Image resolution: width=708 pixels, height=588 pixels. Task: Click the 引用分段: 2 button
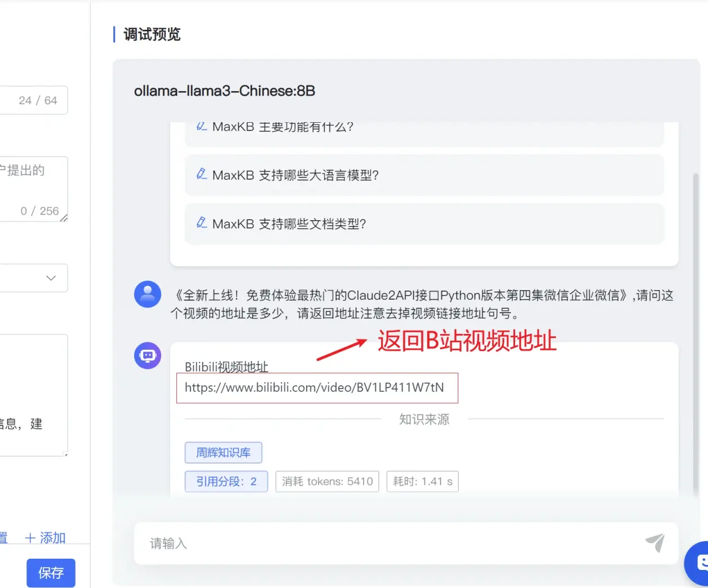pyautogui.click(x=226, y=482)
